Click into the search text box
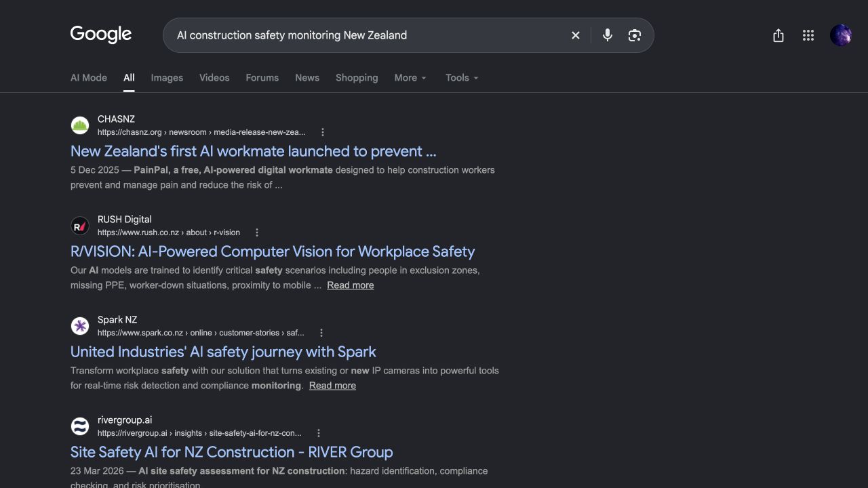 coord(366,35)
